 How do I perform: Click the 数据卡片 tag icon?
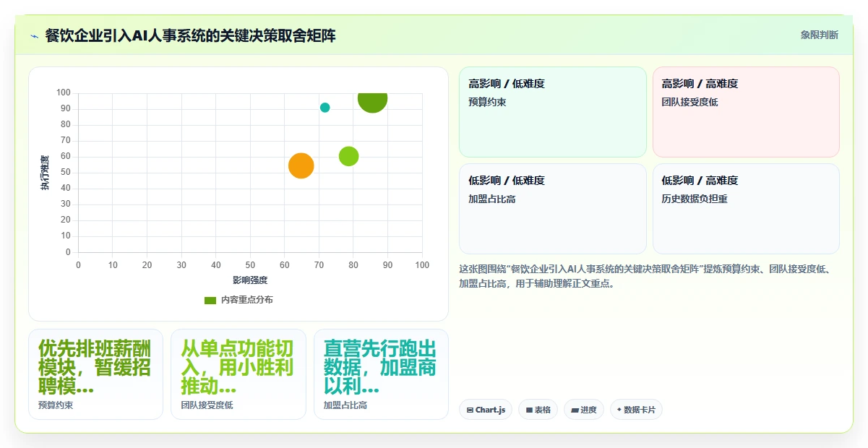tap(619, 410)
